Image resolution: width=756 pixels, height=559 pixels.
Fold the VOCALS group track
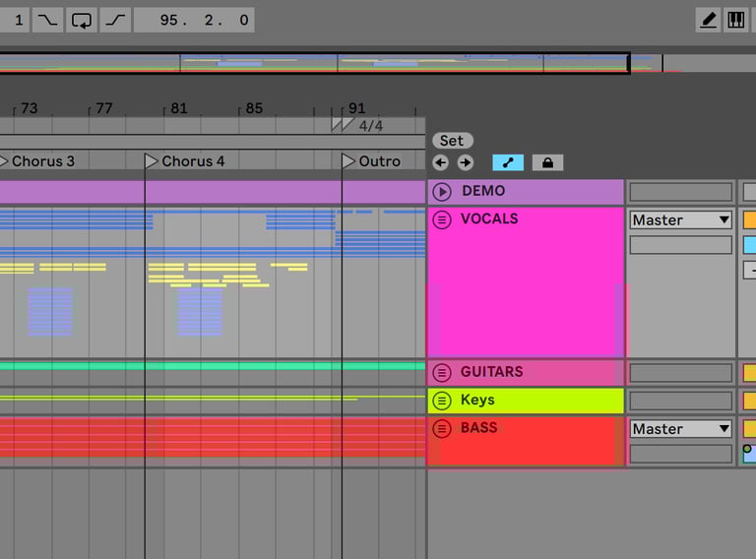(442, 219)
